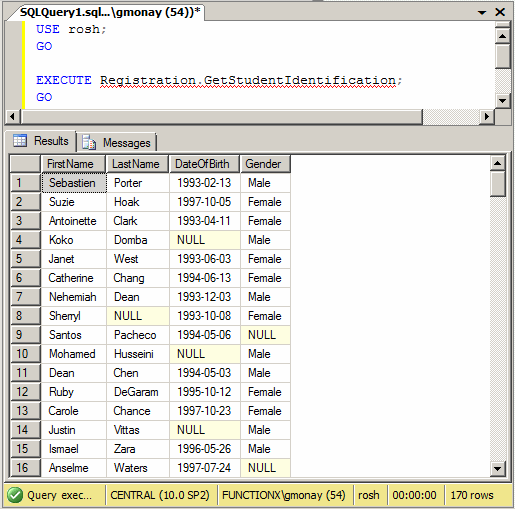Select the date cell '1993-02-13'
Screen dimensions: 515x509
[204, 183]
